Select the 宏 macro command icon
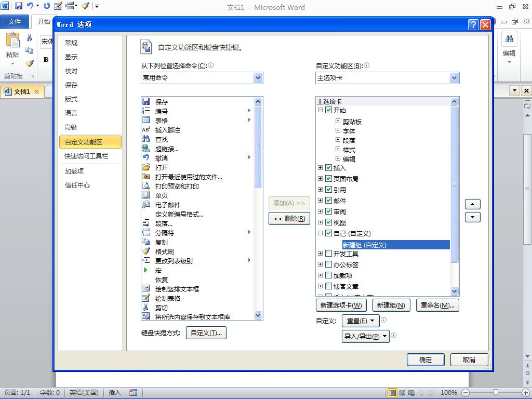The height and width of the screenshot is (399, 532). click(x=146, y=270)
